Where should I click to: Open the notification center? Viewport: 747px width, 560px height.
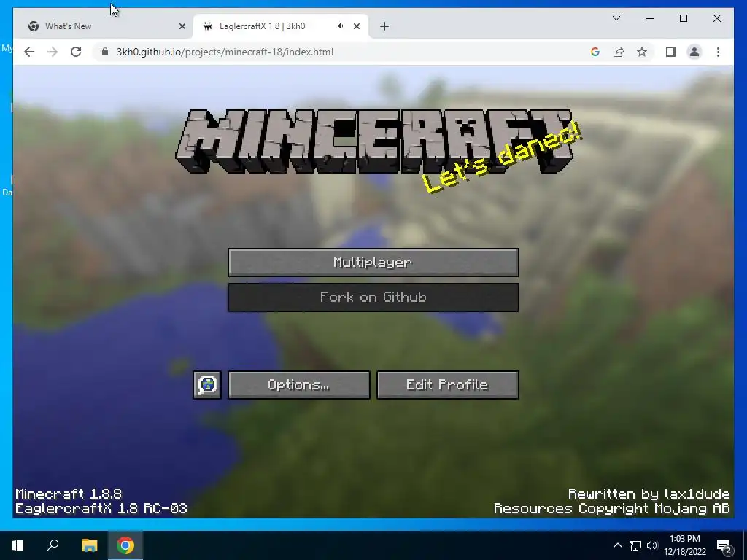[x=724, y=545]
